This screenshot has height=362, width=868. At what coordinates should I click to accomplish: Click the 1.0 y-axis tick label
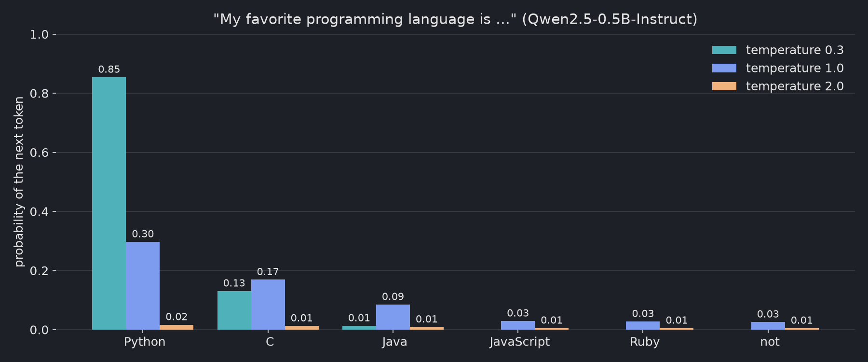click(x=40, y=34)
